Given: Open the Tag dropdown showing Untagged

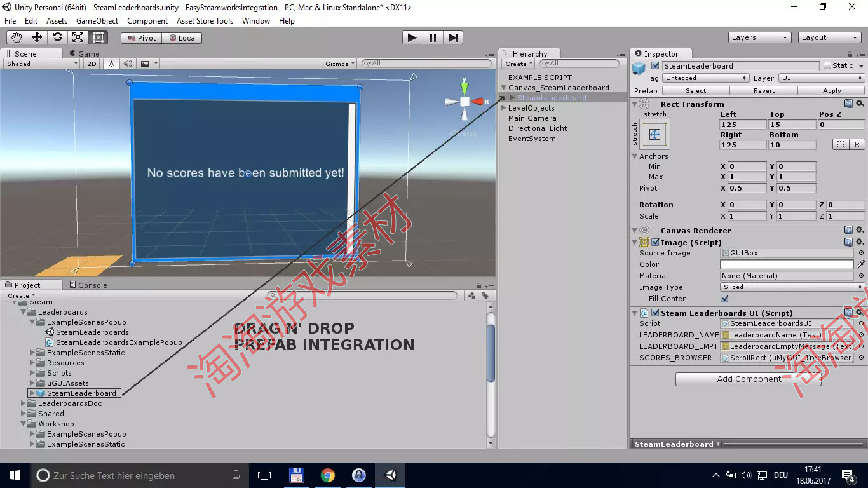Looking at the screenshot, I should click(x=706, y=78).
